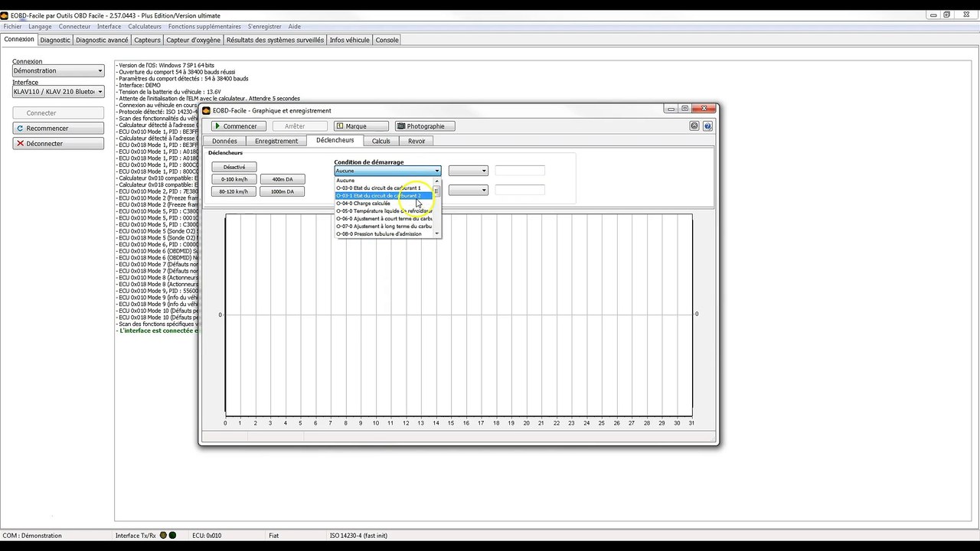The width and height of the screenshot is (980, 551).
Task: Select the Déclencheurs tab
Action: (335, 140)
